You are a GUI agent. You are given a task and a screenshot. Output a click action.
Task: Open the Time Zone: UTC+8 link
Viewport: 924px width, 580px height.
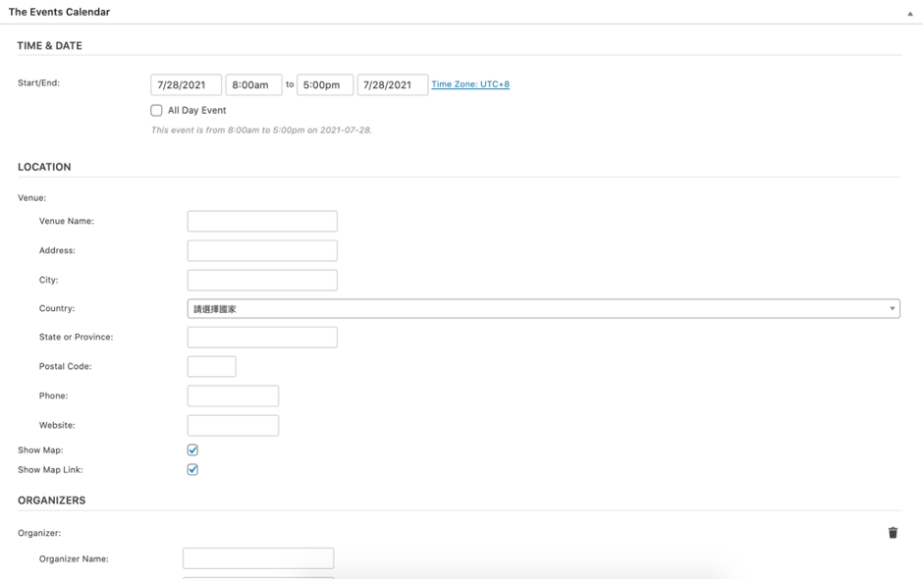coord(470,84)
